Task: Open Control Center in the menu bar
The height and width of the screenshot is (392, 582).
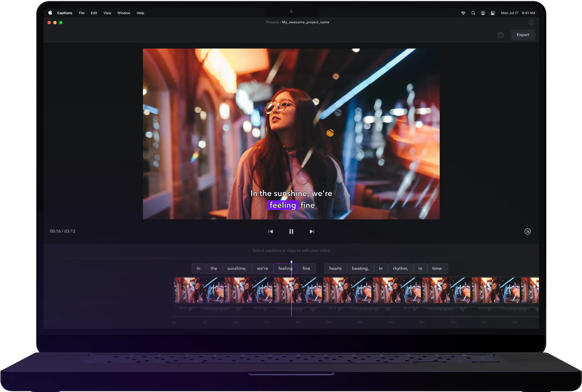Action: click(493, 13)
